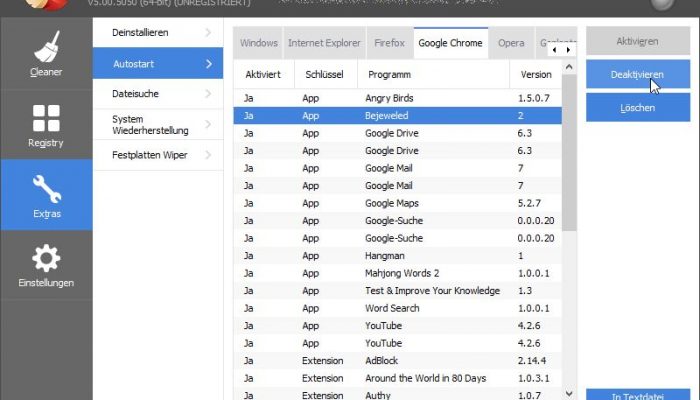Click version 1.5.0.7 cell
The image size is (700, 400).
coord(533,98)
